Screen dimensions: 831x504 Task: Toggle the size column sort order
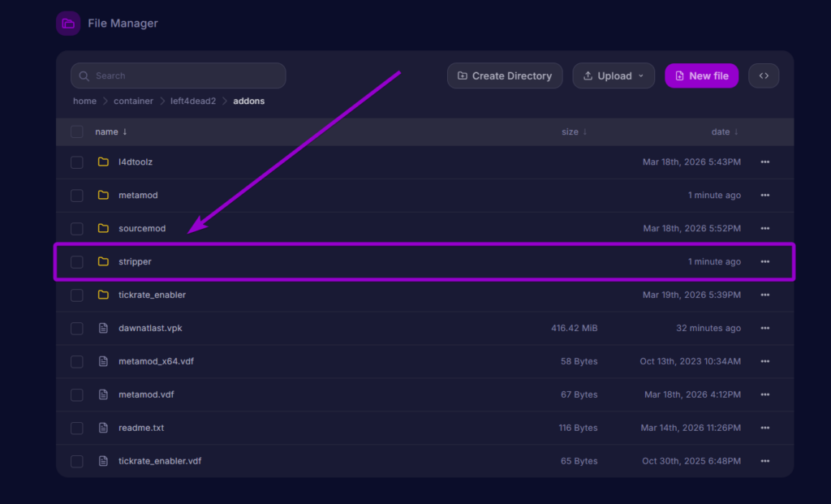575,131
